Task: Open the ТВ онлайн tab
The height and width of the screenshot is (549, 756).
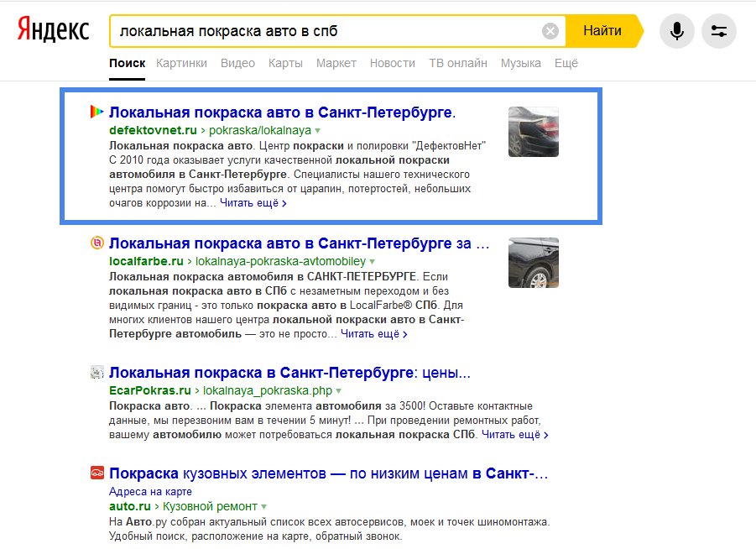Action: tap(458, 63)
